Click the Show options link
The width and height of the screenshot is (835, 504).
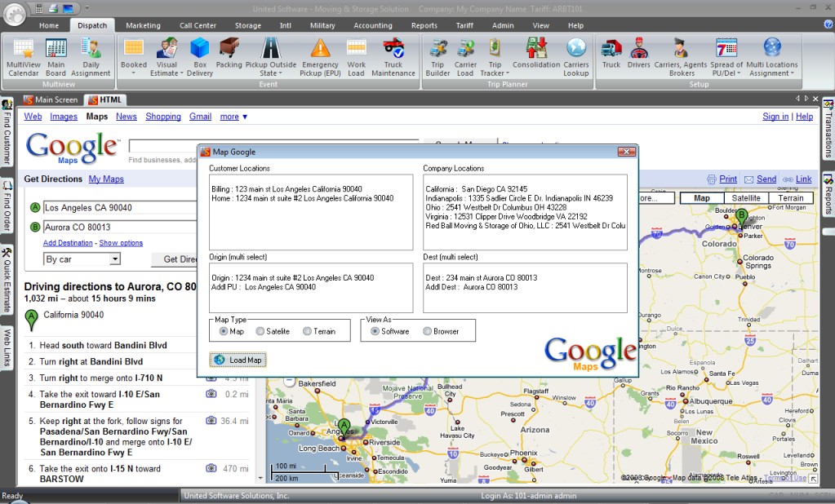(x=121, y=243)
